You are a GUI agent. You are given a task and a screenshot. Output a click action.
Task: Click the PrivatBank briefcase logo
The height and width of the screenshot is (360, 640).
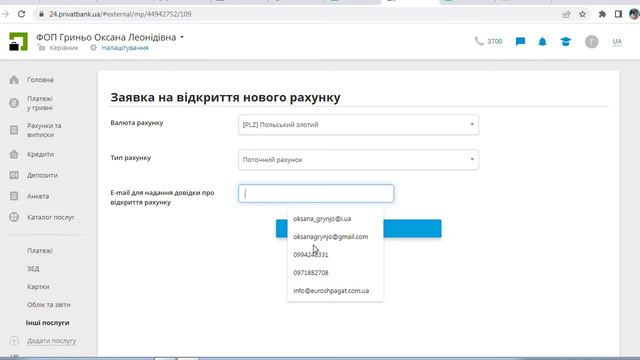[18, 42]
